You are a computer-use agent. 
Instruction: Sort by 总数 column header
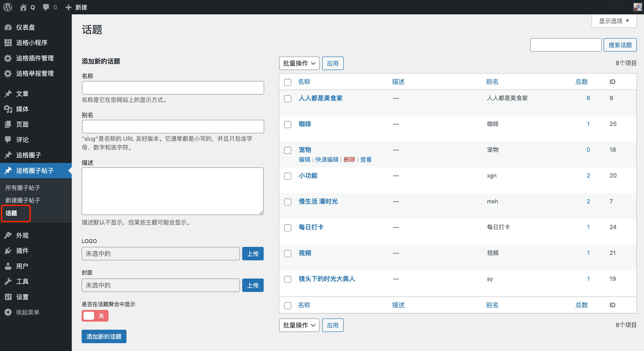pos(581,81)
